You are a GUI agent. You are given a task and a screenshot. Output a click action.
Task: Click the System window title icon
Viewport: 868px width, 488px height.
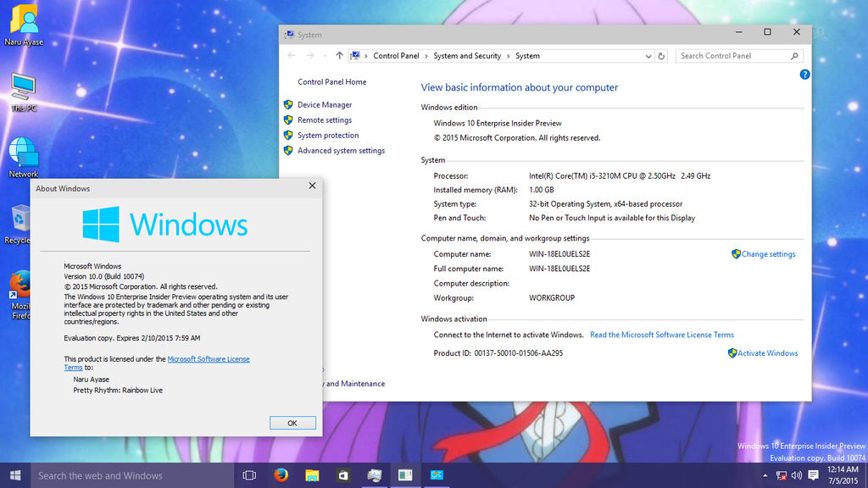(289, 35)
